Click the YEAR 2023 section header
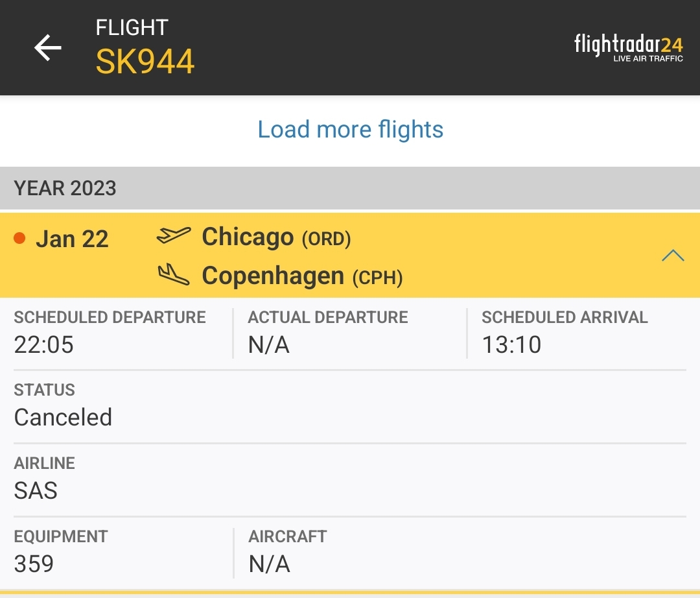 [x=65, y=188]
